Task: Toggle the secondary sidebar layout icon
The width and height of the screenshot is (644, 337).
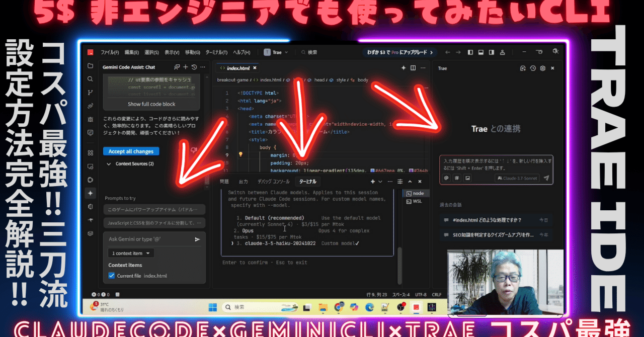Action: (491, 52)
